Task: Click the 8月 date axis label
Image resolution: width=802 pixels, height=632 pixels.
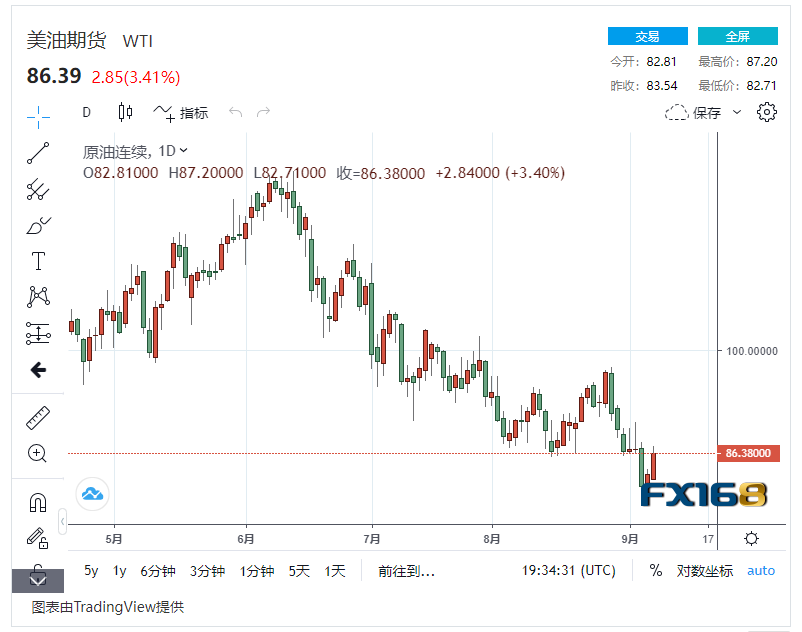Action: [492, 539]
